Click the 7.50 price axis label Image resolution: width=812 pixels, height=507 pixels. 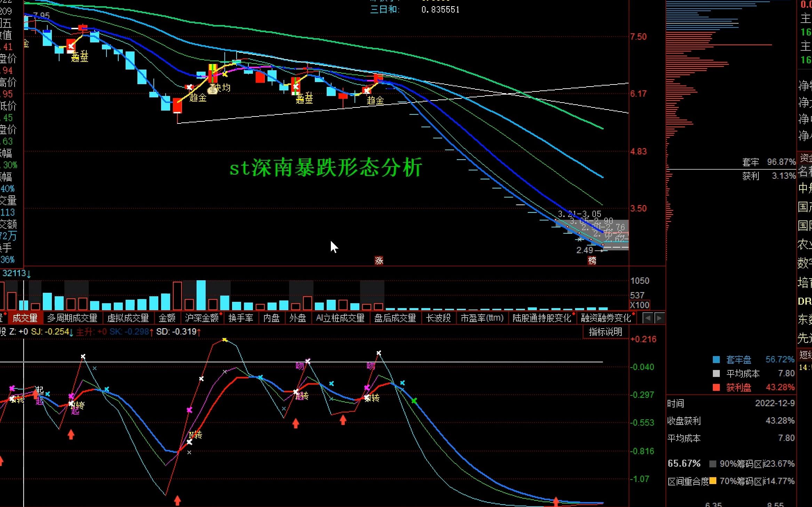(x=639, y=37)
